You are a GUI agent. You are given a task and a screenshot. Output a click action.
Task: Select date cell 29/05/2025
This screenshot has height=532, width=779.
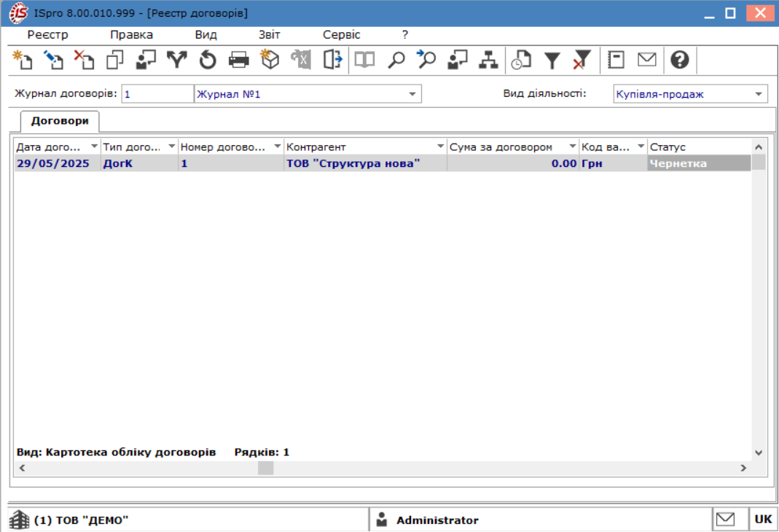click(x=57, y=163)
